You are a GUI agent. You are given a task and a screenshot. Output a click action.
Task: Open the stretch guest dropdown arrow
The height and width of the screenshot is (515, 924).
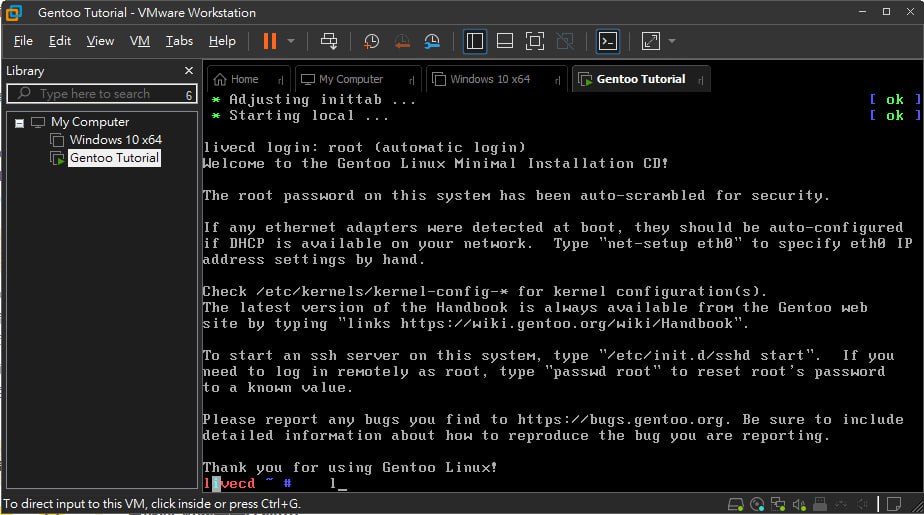[672, 41]
